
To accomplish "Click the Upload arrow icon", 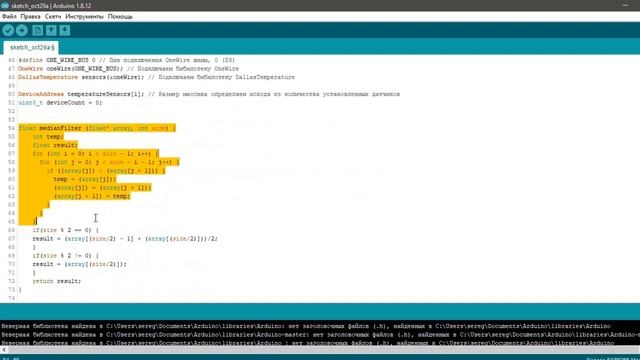I will (22, 30).
